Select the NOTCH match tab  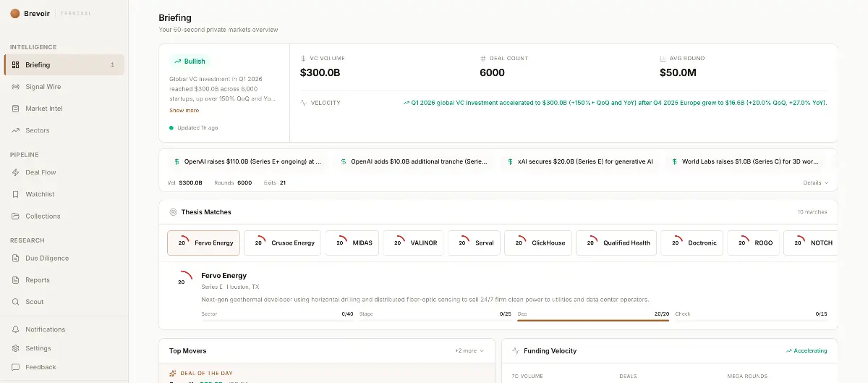click(810, 243)
